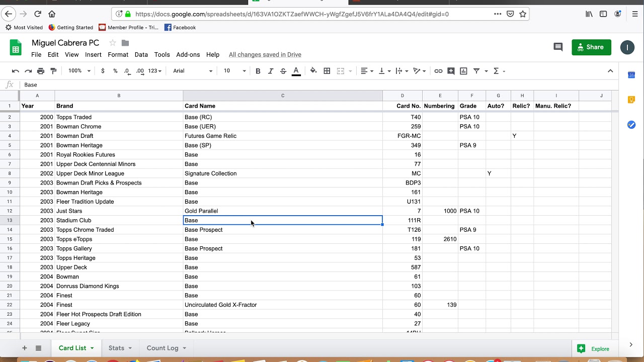644x362 pixels.
Task: Toggle strikethrough formatting
Action: point(283,71)
